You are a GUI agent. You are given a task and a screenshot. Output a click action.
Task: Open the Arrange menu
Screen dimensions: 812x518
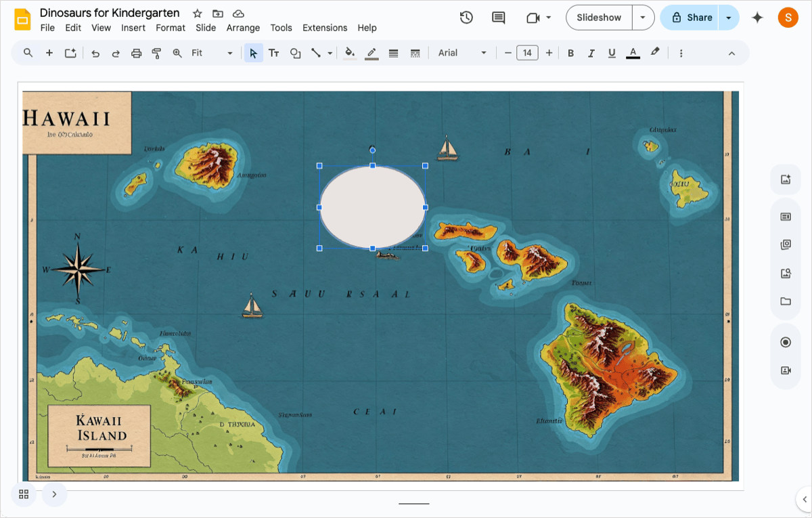click(x=243, y=28)
